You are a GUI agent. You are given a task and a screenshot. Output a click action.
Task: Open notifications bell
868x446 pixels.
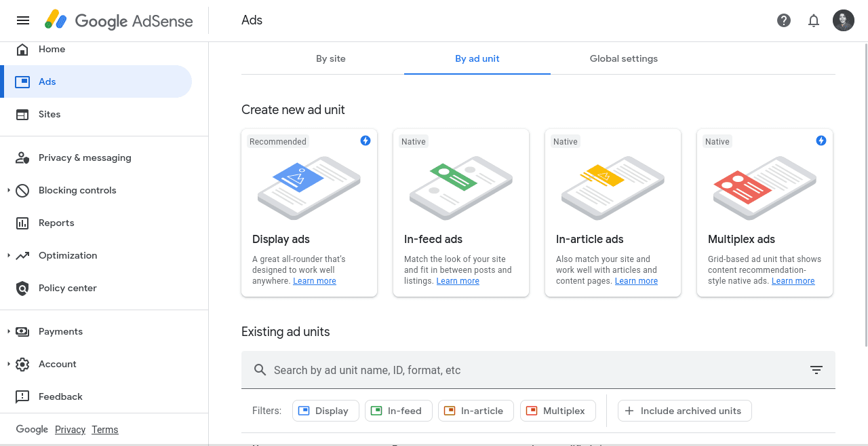(814, 20)
